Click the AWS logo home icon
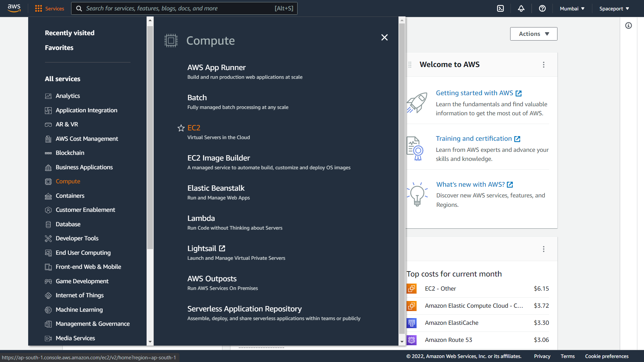Screen dimensions: 644x362 coord(14,8)
